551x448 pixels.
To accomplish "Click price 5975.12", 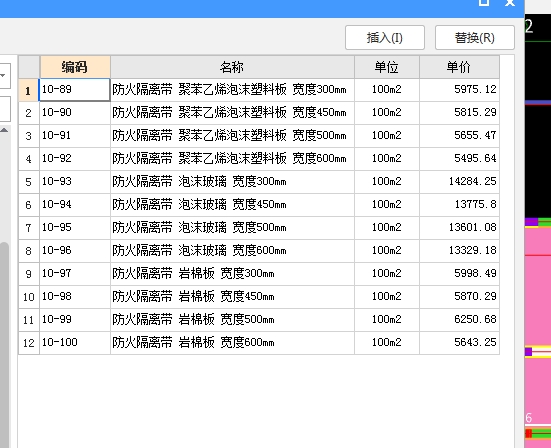I will pos(459,90).
